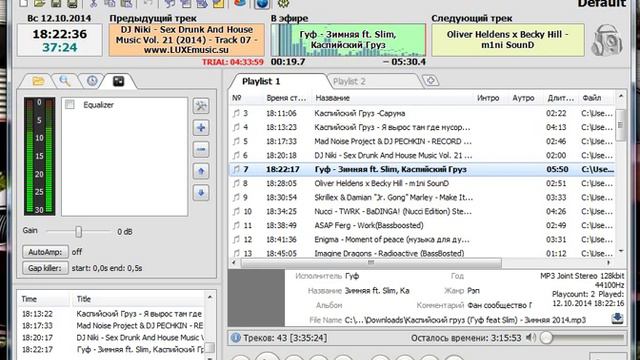Open the file browser folder tab
The height and width of the screenshot is (360, 640).
[38, 81]
